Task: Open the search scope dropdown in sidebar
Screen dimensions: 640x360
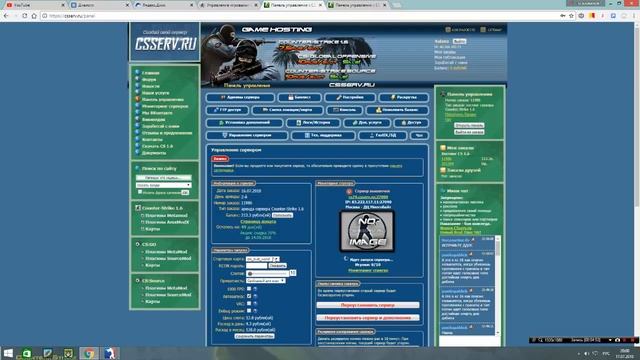Action: pos(163,185)
